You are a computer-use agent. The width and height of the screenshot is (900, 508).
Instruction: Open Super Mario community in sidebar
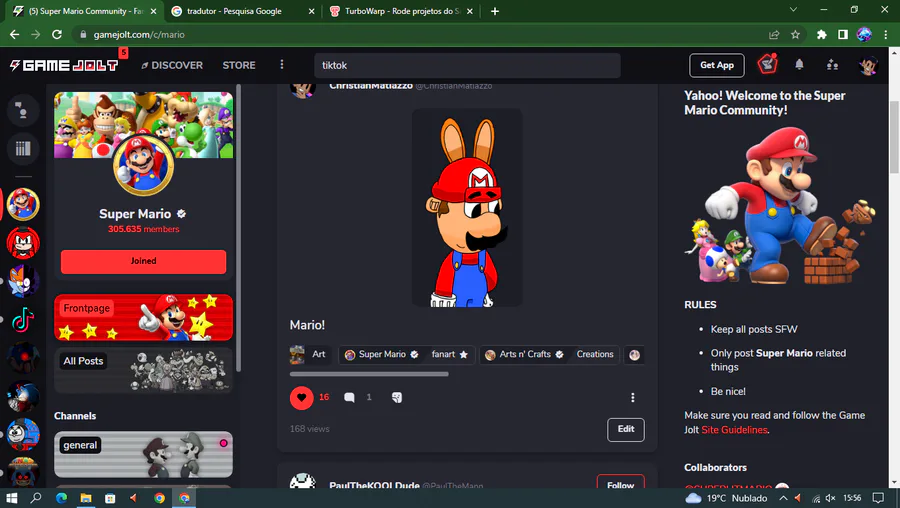(x=23, y=204)
